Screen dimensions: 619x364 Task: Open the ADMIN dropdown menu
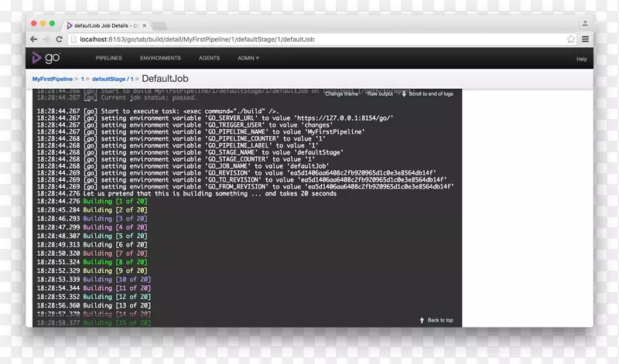coord(248,59)
